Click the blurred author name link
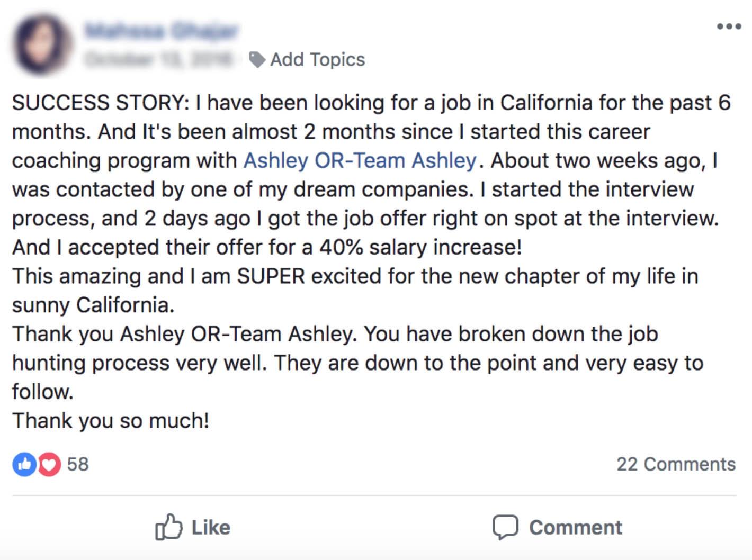Image resolution: width=752 pixels, height=560 pixels. coord(161,31)
